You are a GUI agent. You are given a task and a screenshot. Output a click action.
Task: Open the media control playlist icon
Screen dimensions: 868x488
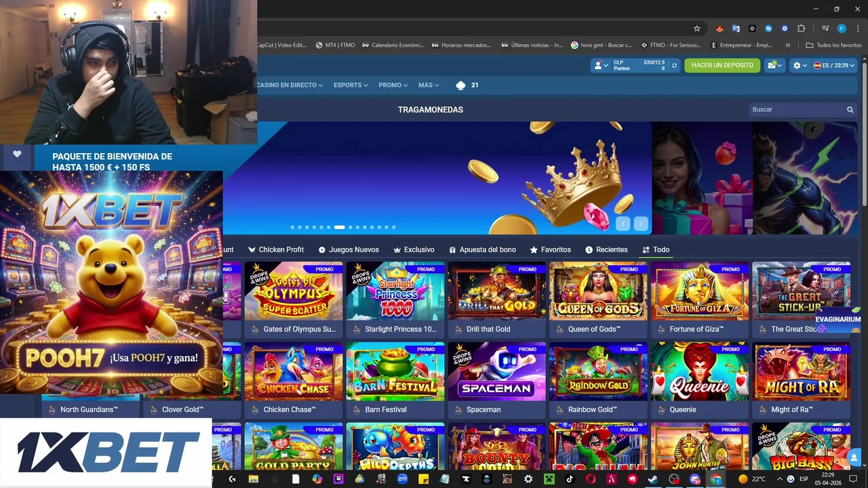click(825, 28)
